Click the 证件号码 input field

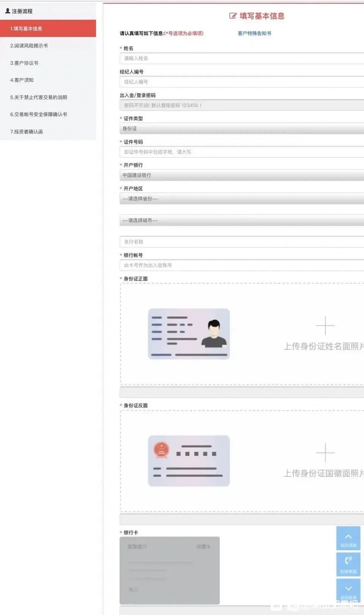tap(242, 152)
